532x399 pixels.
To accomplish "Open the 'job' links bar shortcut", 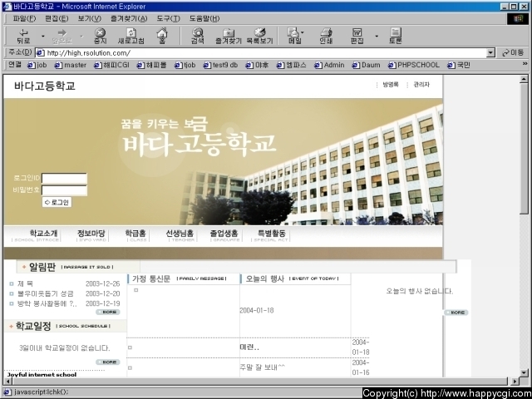I will [x=37, y=65].
